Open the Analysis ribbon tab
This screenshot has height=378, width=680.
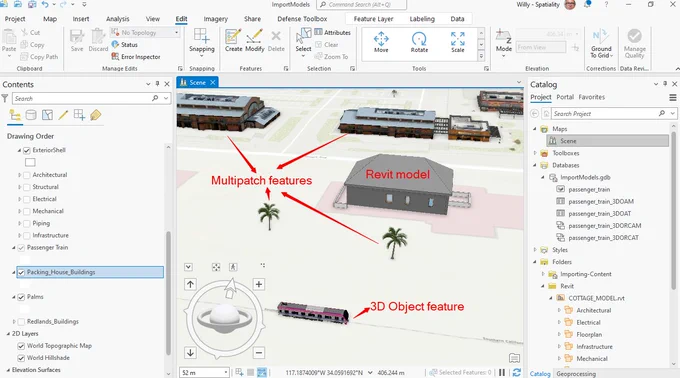tap(118, 19)
